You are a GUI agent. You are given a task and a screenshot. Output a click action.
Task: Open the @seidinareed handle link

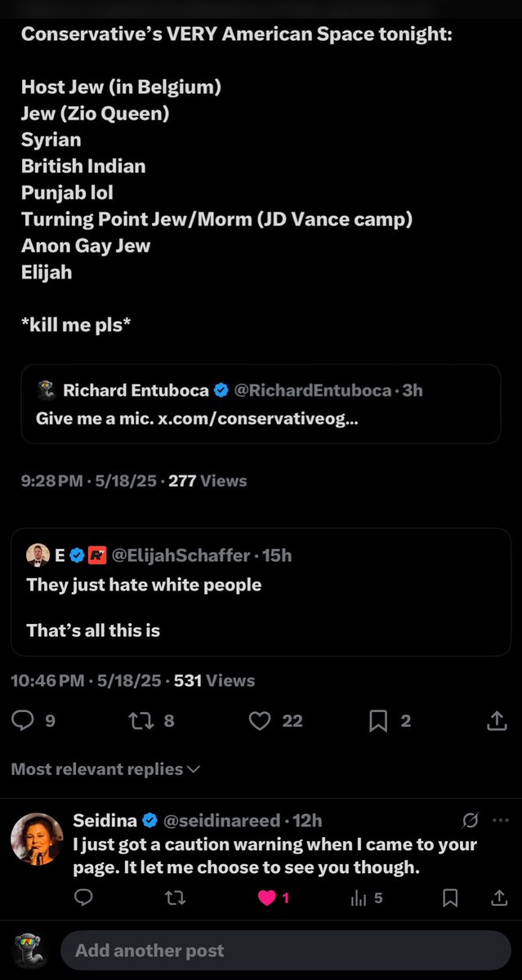tap(222, 820)
